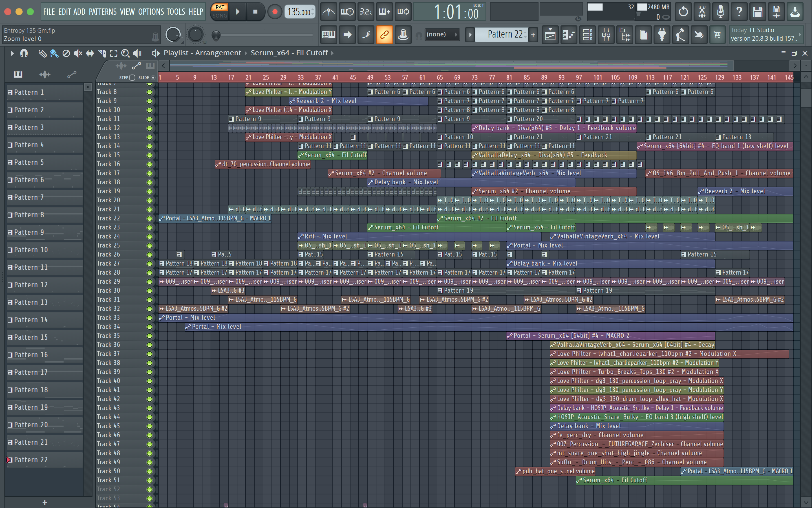Image resolution: width=812 pixels, height=508 pixels.
Task: Select the Delete tool
Action: [66, 53]
